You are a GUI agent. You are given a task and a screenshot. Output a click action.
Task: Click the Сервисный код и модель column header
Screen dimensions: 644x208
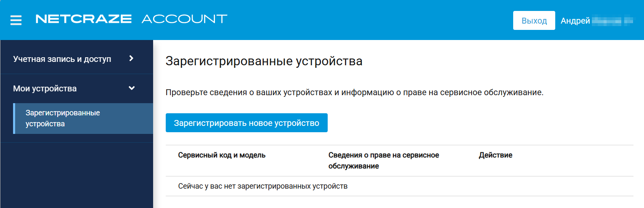pos(222,155)
